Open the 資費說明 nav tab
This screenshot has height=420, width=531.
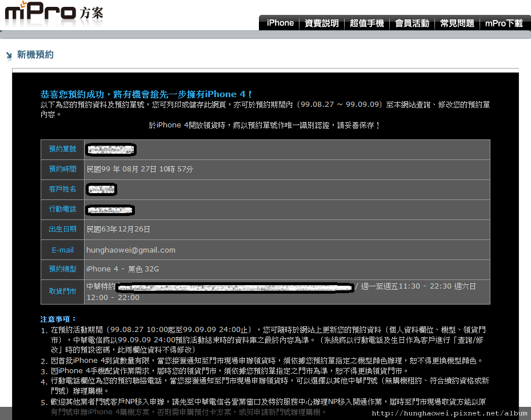(x=322, y=23)
